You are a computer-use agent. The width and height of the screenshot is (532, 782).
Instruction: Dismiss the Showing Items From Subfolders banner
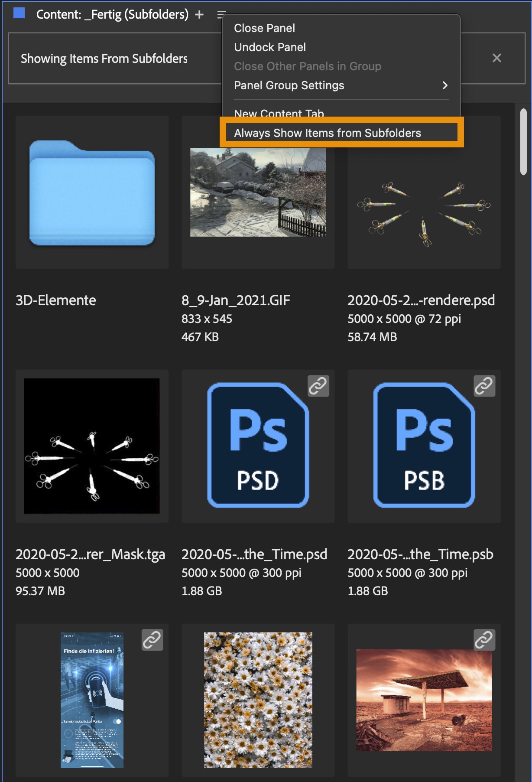[x=497, y=58]
